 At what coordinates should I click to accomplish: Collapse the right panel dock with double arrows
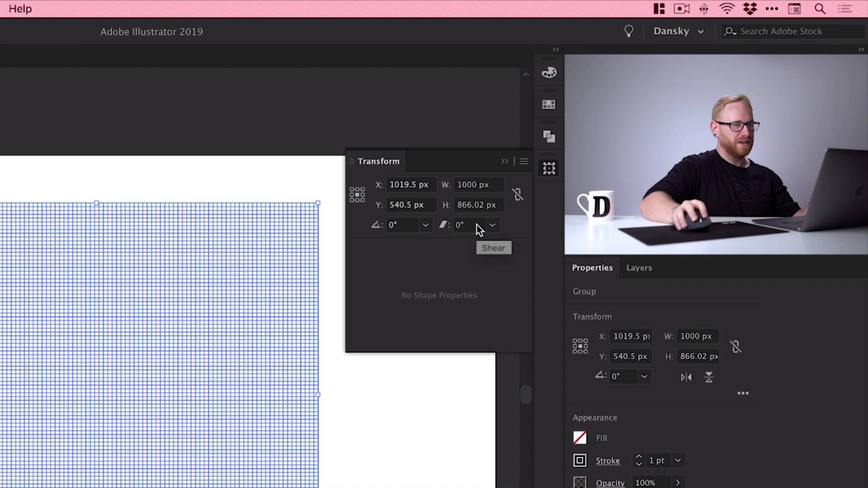pos(556,49)
